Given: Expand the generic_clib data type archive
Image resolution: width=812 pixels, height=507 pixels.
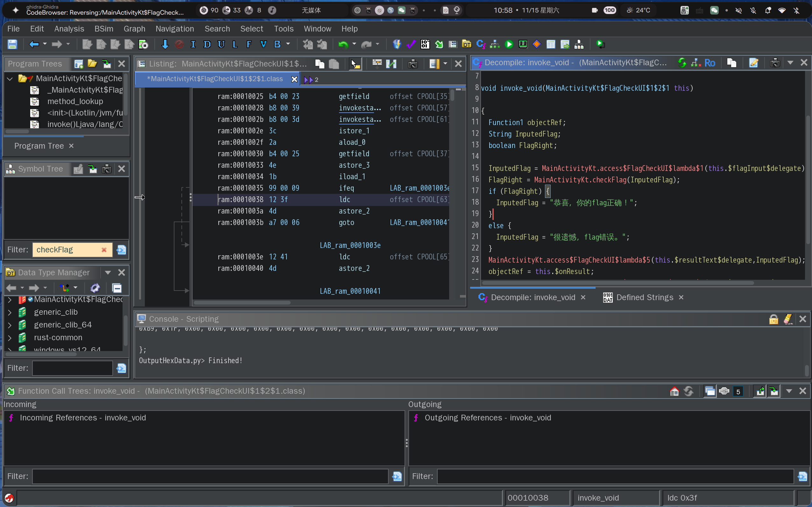Looking at the screenshot, I should click(x=10, y=312).
